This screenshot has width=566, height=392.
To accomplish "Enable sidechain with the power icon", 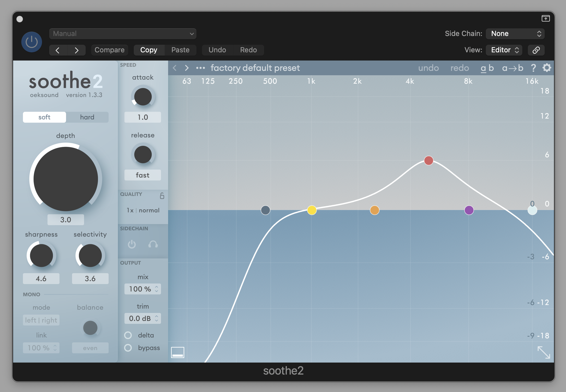I will (132, 245).
